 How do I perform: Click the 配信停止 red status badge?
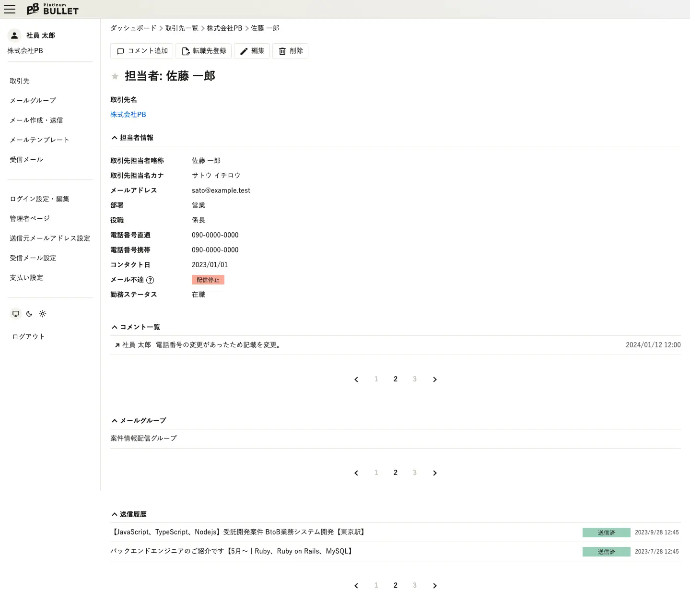pos(208,280)
